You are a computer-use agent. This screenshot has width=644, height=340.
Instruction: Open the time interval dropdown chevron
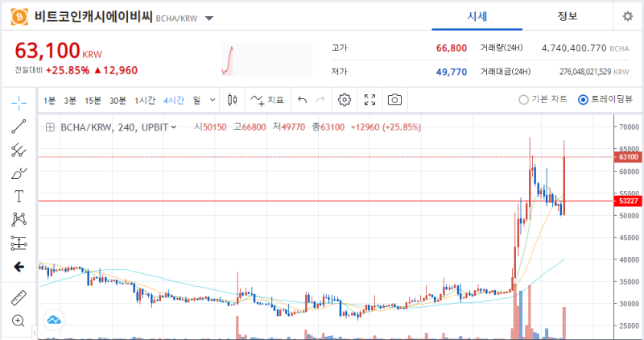pos(213,100)
